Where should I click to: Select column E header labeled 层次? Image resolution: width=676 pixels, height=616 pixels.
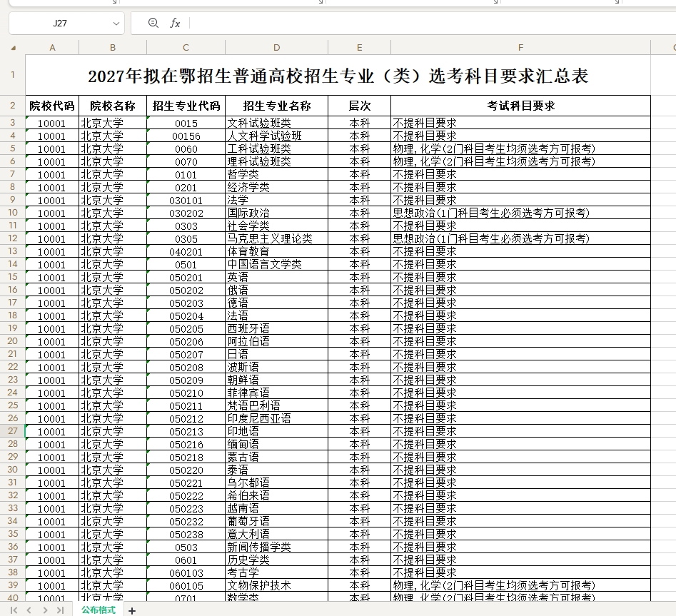[x=359, y=106]
